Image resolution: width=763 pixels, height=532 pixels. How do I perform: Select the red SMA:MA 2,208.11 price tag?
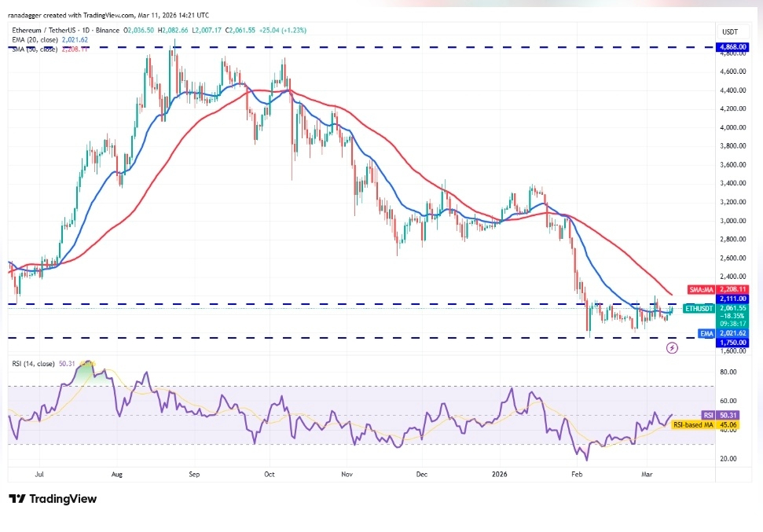click(717, 290)
